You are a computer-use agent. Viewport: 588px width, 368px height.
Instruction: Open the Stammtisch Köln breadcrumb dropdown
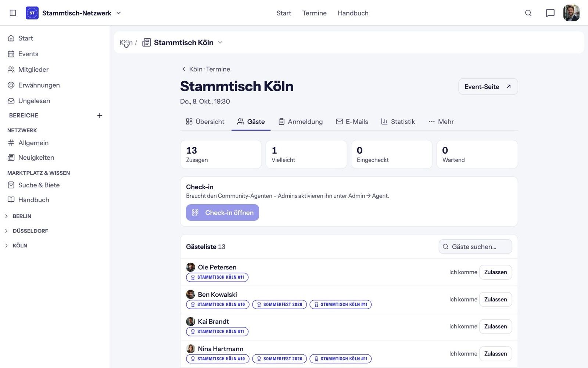(220, 42)
